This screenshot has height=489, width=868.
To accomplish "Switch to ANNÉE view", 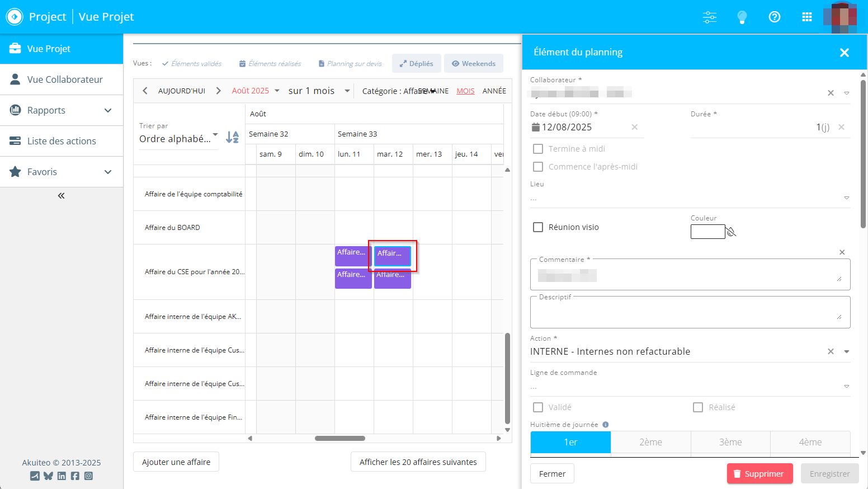I will click(x=494, y=91).
